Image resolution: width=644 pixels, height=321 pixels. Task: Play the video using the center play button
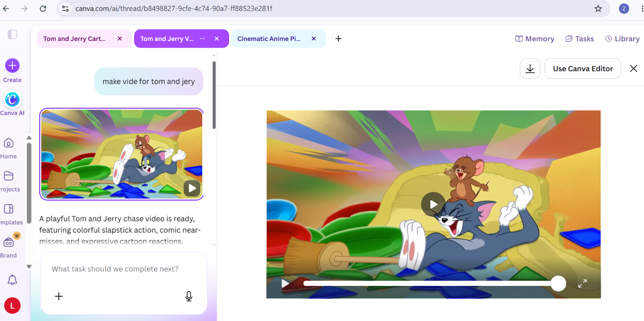point(433,204)
